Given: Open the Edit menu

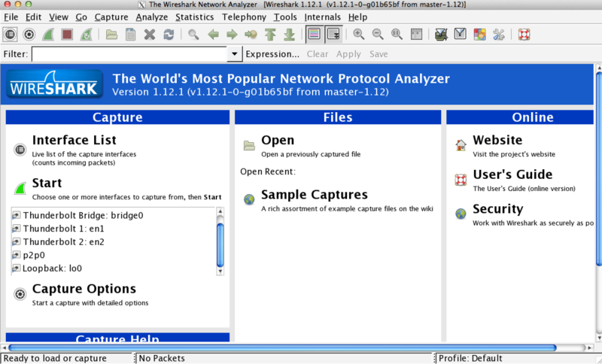Looking at the screenshot, I should click(33, 17).
